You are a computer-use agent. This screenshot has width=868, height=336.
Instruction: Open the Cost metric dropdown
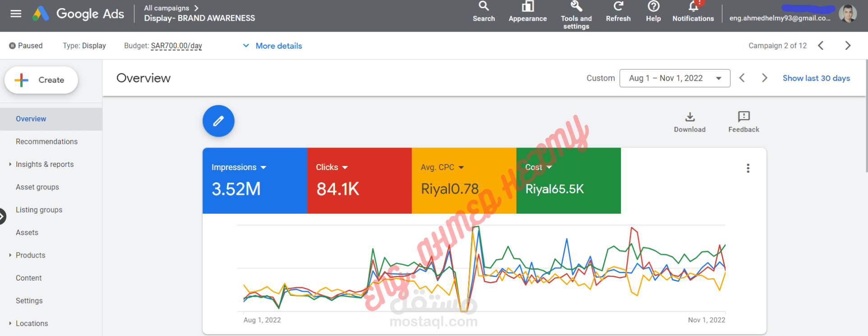tap(538, 167)
